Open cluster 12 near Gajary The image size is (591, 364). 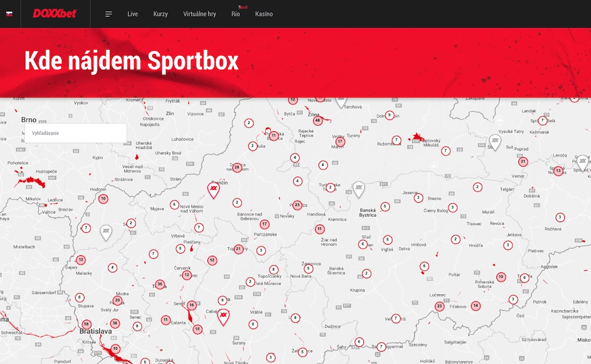80,259
